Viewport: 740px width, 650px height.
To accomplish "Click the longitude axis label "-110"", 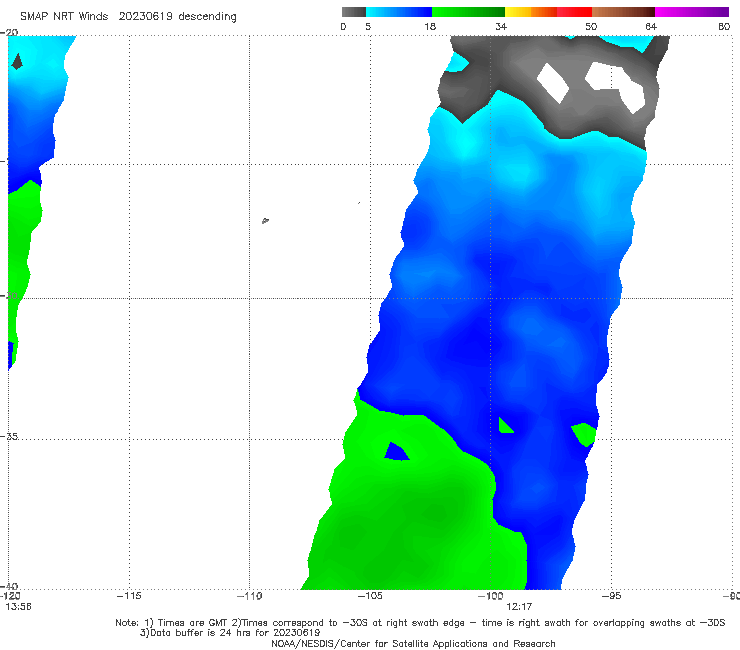I will 249,596.
